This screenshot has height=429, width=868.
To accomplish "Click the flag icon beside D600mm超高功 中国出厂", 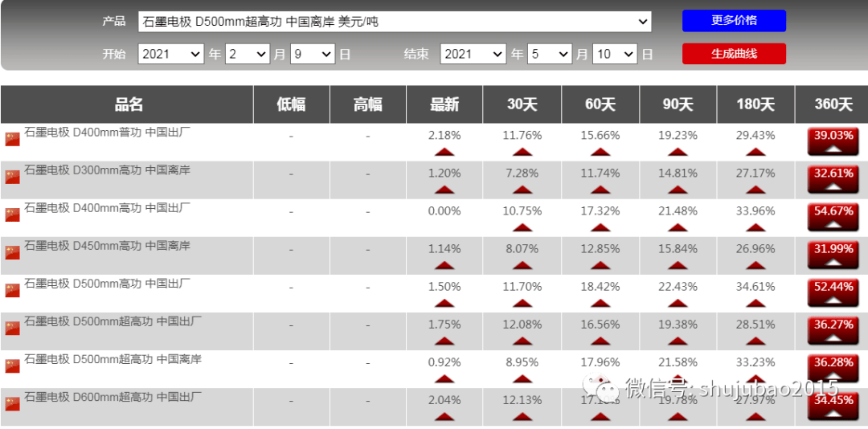I will click(x=13, y=404).
